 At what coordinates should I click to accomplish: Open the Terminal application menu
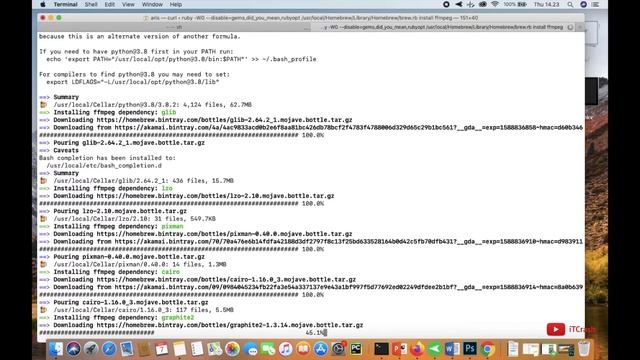coord(65,4)
